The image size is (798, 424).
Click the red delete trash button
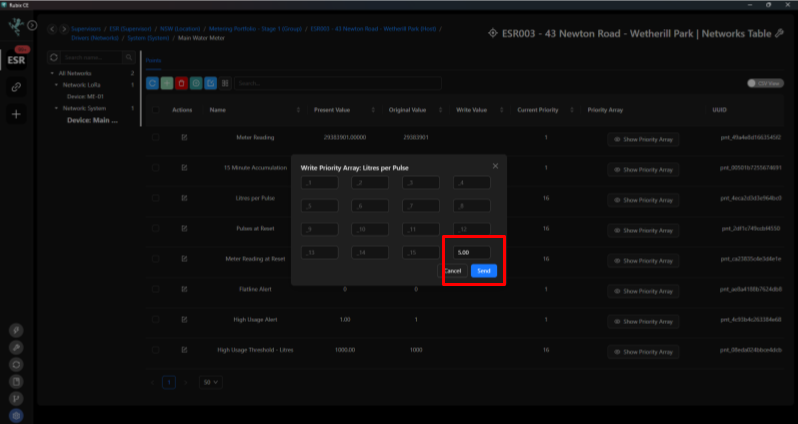181,83
